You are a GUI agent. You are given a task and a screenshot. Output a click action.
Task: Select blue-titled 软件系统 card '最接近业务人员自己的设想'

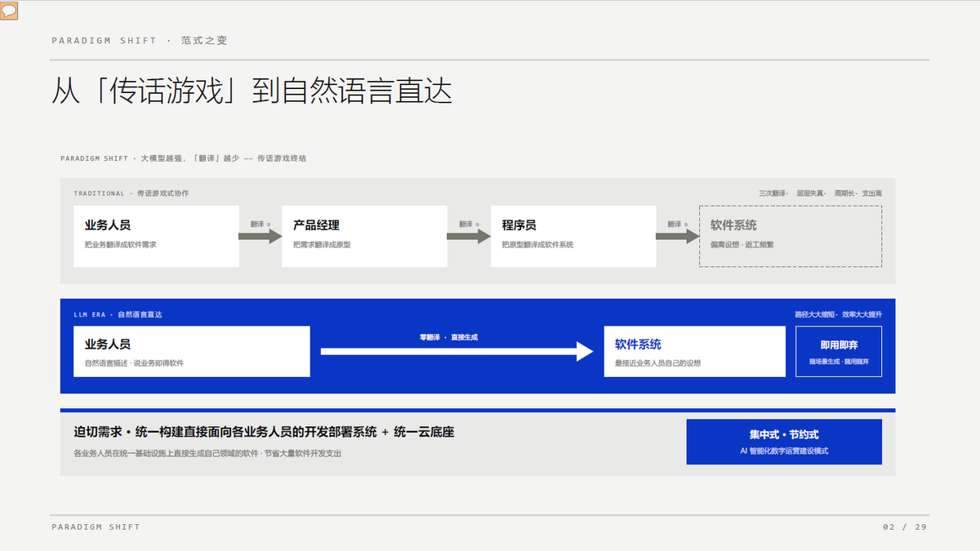(x=695, y=352)
